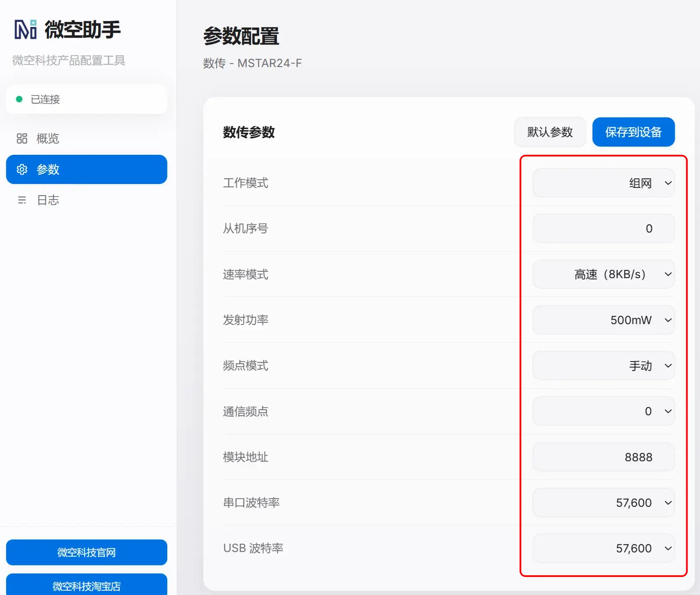This screenshot has height=595, width=700.
Task: Open the 通信频点 dropdown
Action: (x=603, y=411)
